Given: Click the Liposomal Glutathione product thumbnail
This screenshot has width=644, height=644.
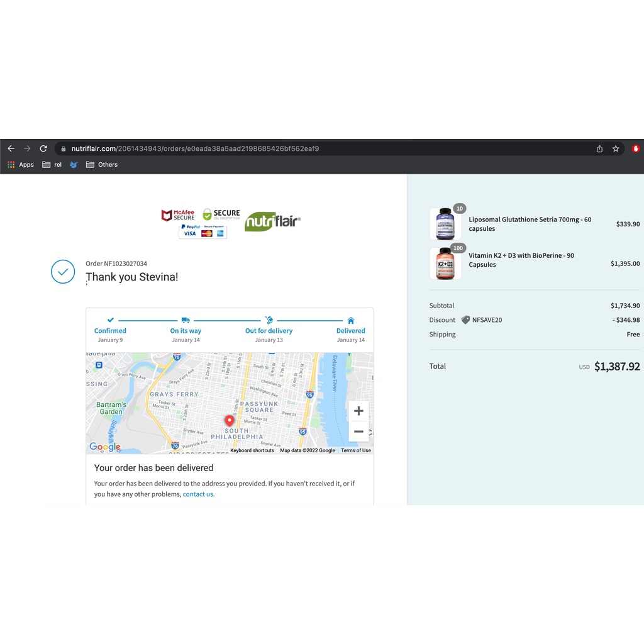Looking at the screenshot, I should coord(445,225).
